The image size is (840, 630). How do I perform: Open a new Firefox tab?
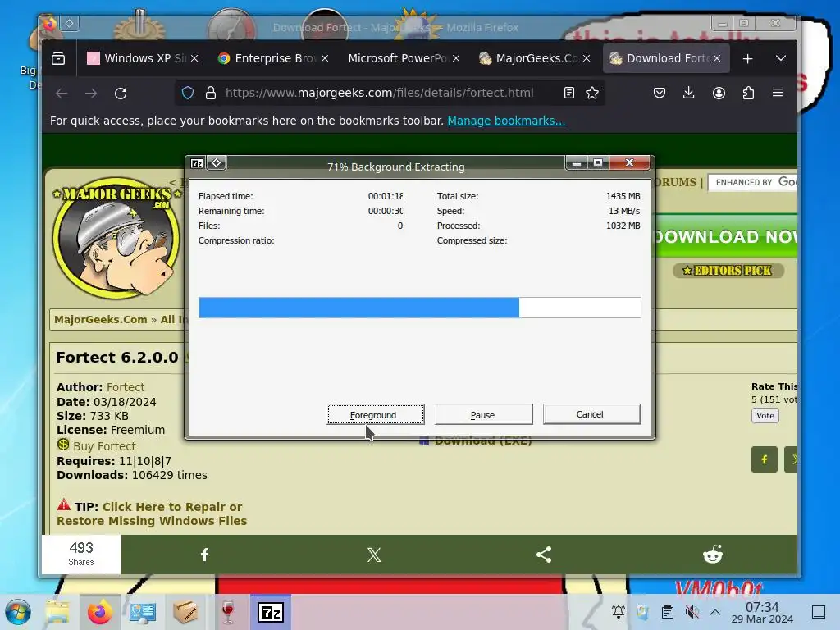748,58
